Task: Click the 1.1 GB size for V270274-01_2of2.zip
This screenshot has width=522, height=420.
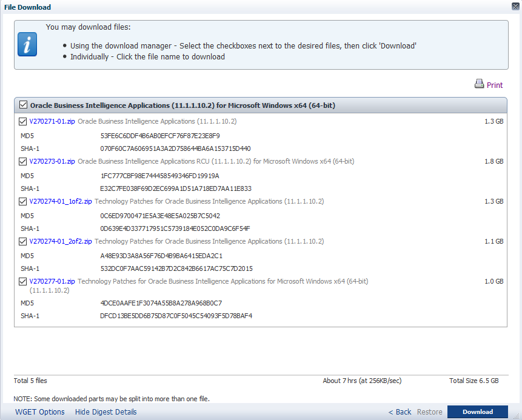Action: click(494, 241)
